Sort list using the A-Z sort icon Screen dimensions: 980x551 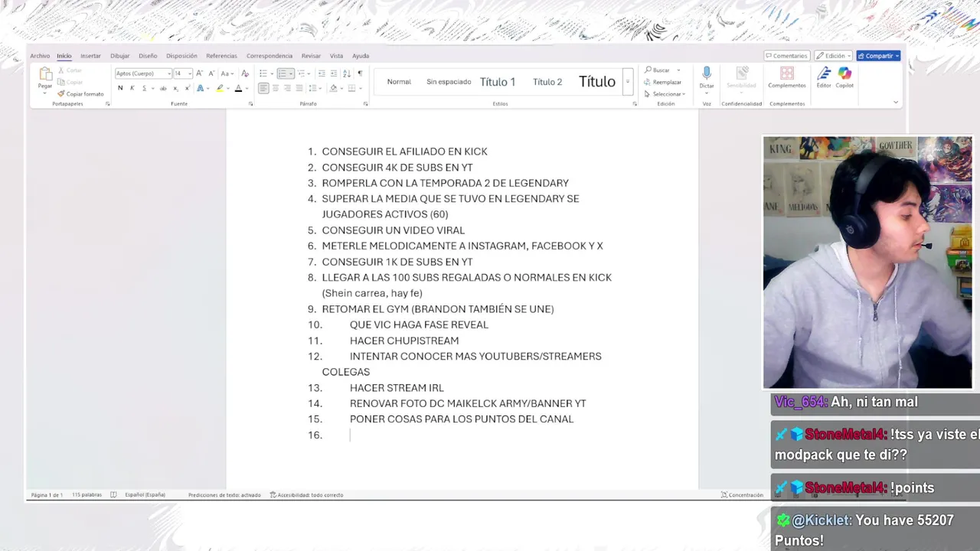[x=347, y=73]
